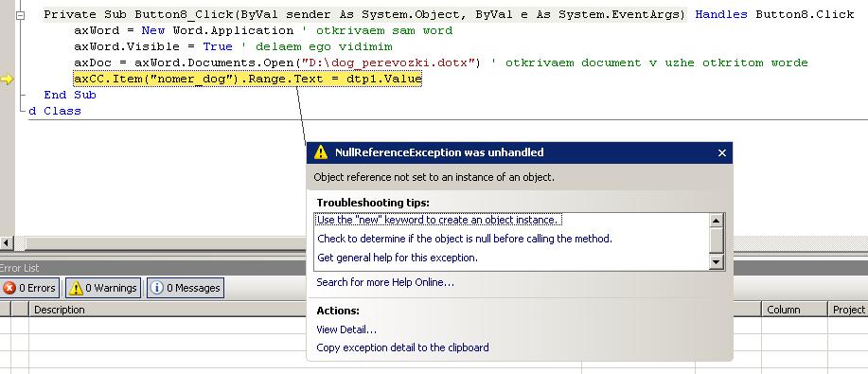The image size is (868, 374).
Task: Click the red error icon in Error List
Action: 9,288
